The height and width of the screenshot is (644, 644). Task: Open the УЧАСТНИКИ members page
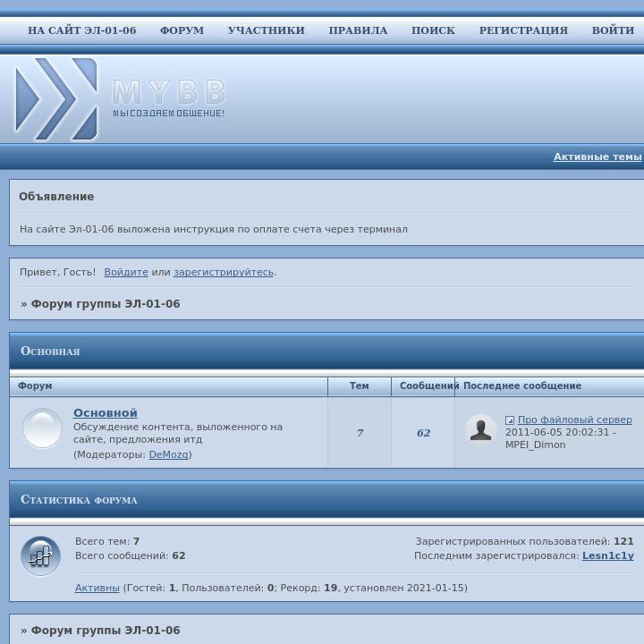pos(267,30)
